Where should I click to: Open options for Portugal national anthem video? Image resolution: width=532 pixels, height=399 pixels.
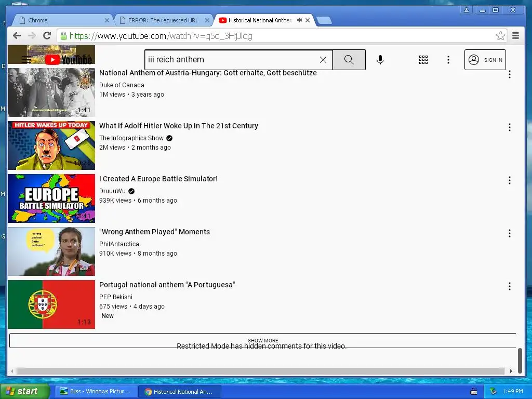point(509,286)
